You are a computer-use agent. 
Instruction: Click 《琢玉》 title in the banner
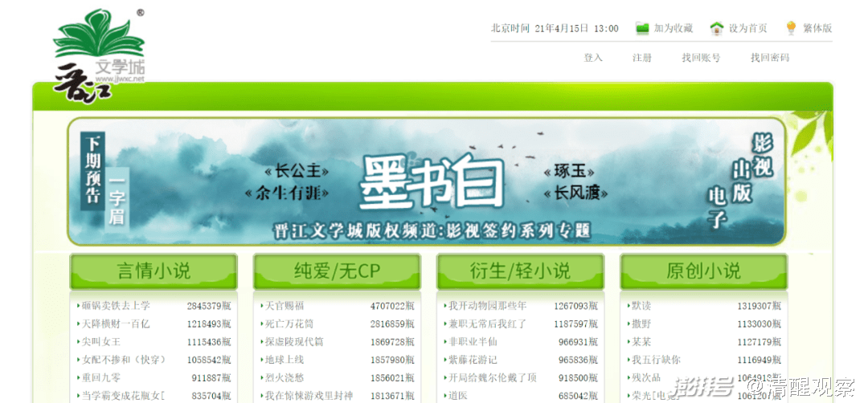[x=570, y=171]
